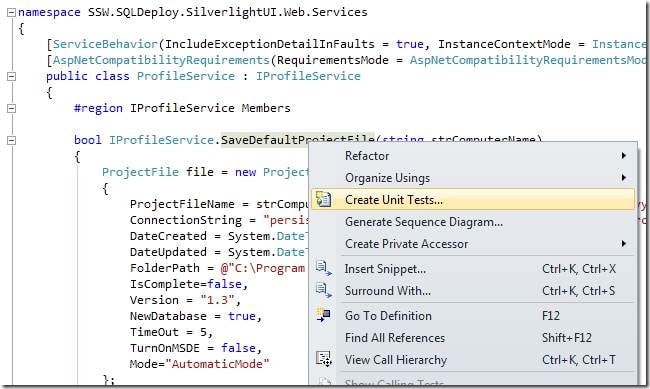Click the Shift+F12 shortcut text

click(x=567, y=338)
